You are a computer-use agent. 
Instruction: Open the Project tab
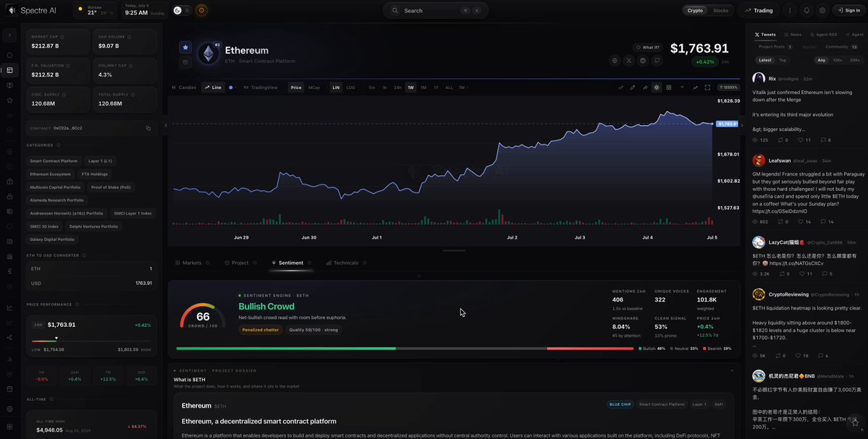tap(240, 263)
